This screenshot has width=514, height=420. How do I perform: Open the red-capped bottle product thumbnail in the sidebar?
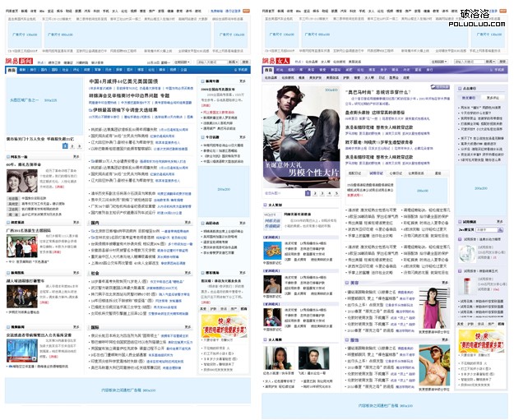tap(467, 285)
